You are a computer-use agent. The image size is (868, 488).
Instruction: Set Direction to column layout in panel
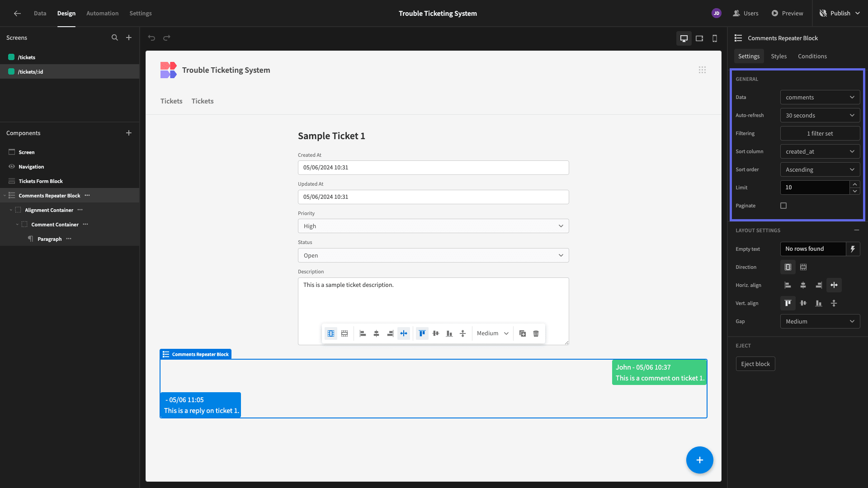788,267
